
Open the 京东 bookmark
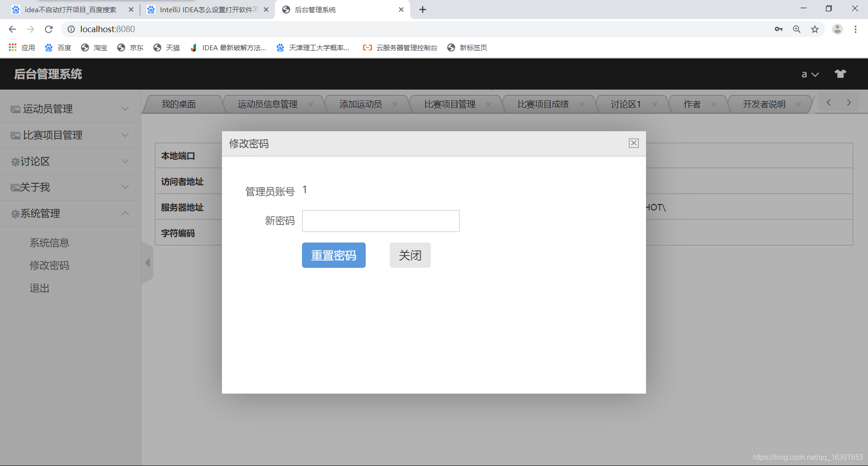(130, 48)
